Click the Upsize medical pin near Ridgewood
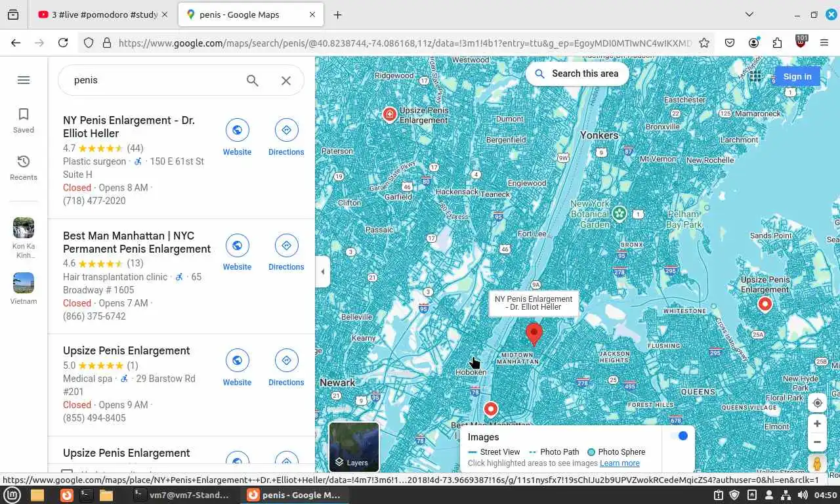The width and height of the screenshot is (840, 504). pyautogui.click(x=390, y=115)
